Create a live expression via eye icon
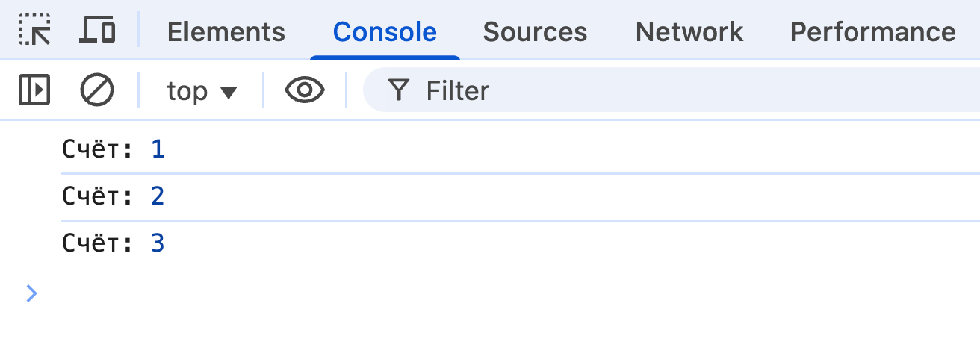Screen dimensions: 980x339 coord(305,90)
